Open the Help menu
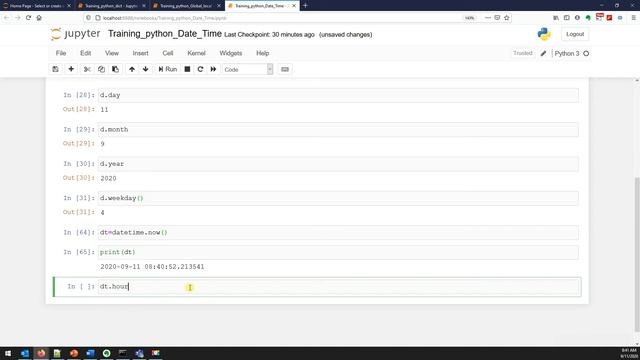 pyautogui.click(x=262, y=53)
